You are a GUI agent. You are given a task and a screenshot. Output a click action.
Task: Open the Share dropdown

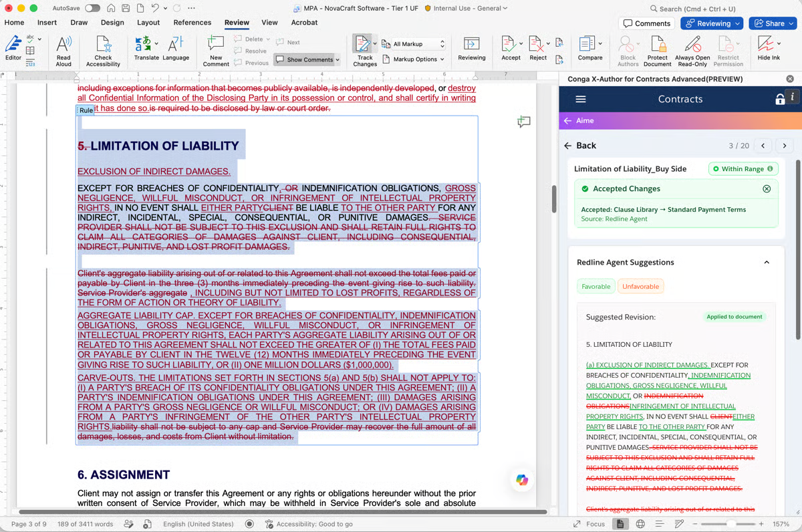coord(773,23)
